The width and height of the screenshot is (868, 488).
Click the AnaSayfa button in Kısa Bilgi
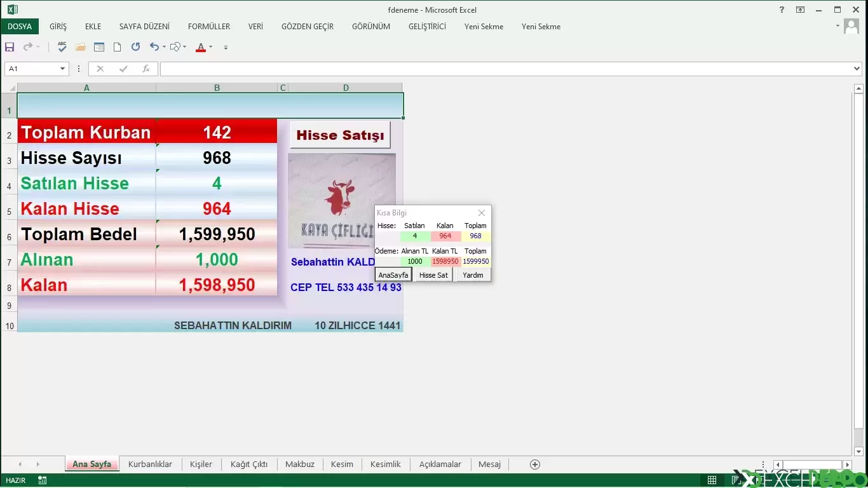[x=393, y=275]
